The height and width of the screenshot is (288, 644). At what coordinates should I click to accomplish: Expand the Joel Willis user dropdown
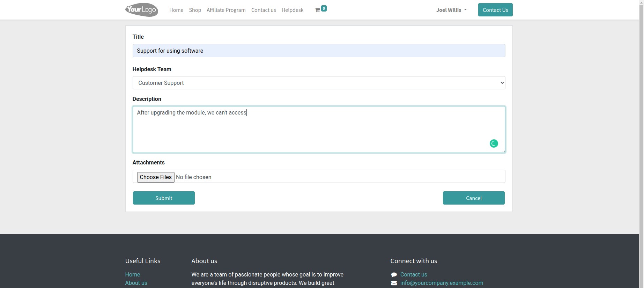click(451, 10)
